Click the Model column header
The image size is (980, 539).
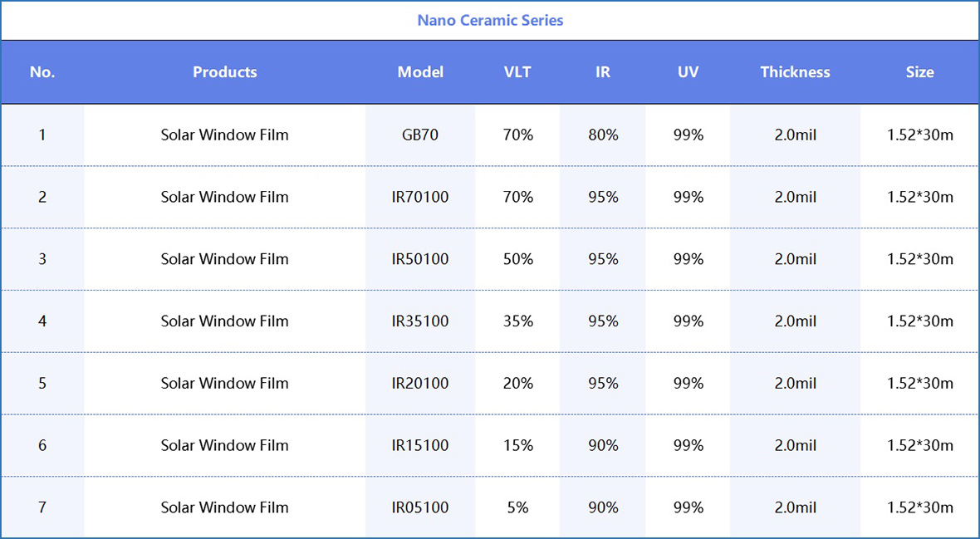click(x=420, y=72)
